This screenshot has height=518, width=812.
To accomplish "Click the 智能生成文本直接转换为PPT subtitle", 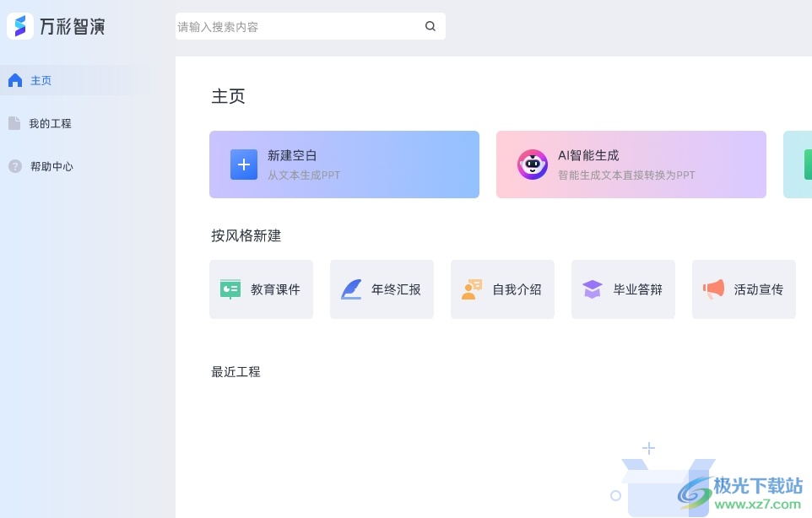I will pos(626,175).
